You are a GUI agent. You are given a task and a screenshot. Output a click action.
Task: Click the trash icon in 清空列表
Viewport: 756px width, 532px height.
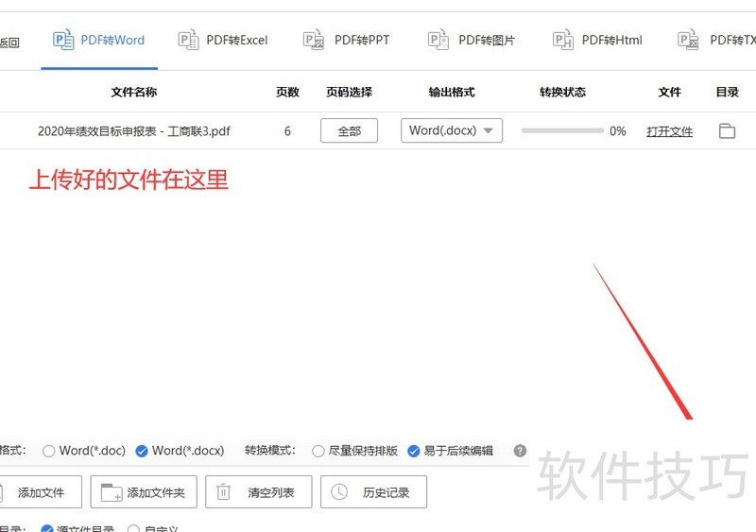tap(223, 492)
